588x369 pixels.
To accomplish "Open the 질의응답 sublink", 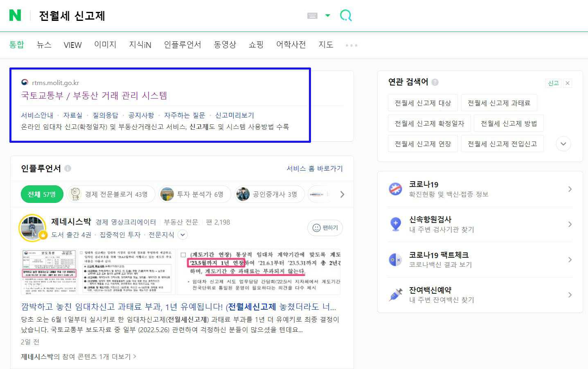I will (105, 115).
